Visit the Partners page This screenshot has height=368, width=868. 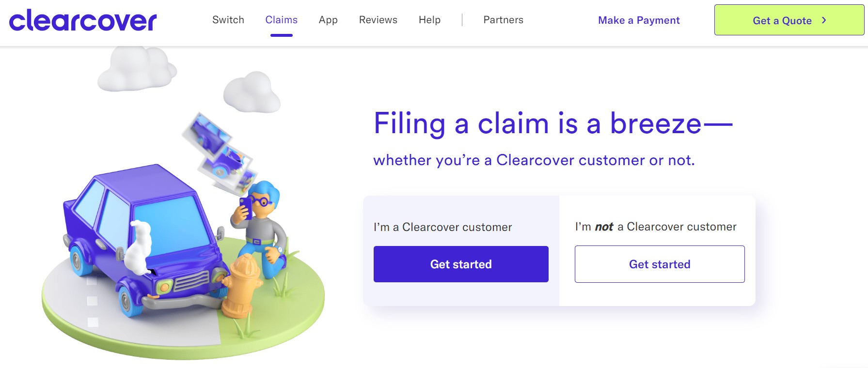[x=503, y=20]
